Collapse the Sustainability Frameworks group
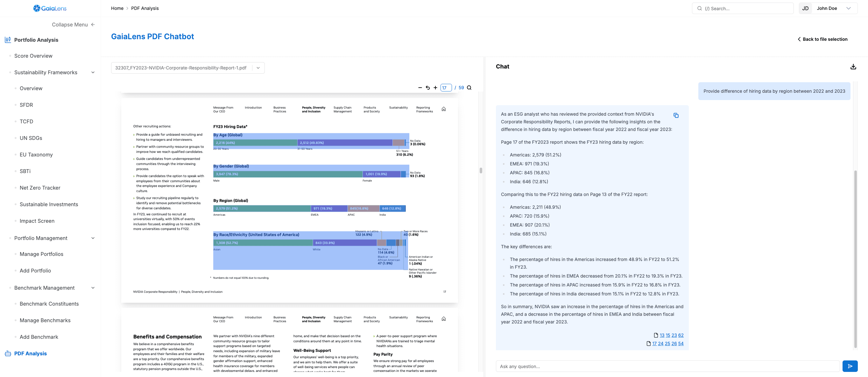This screenshot has height=377, width=868. 93,72
